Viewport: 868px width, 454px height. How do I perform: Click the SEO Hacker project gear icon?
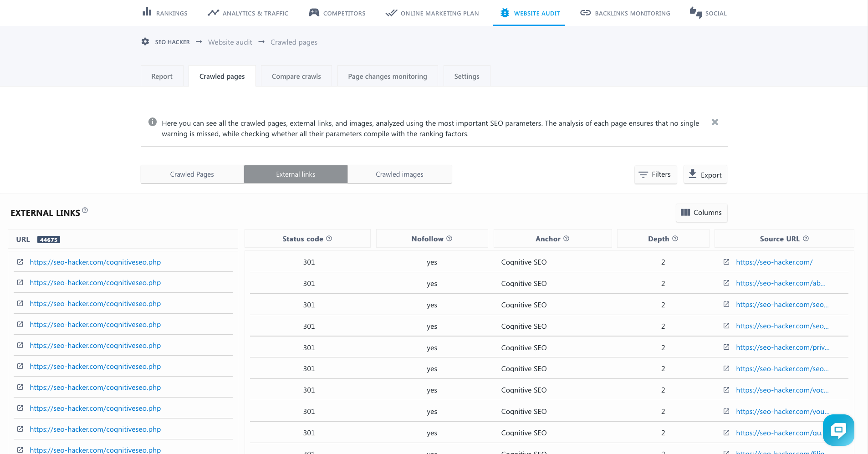tap(145, 42)
